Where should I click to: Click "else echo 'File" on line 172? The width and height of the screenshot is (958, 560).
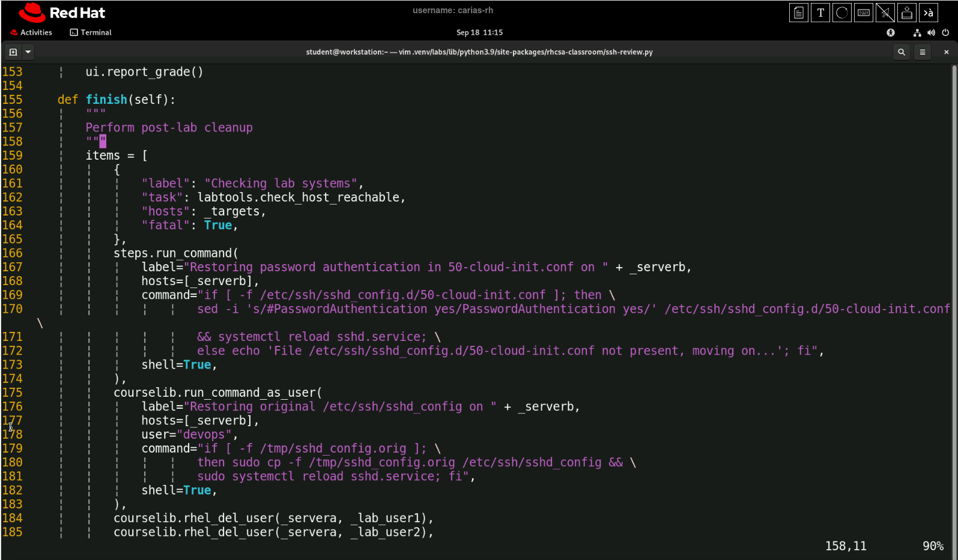pos(249,351)
